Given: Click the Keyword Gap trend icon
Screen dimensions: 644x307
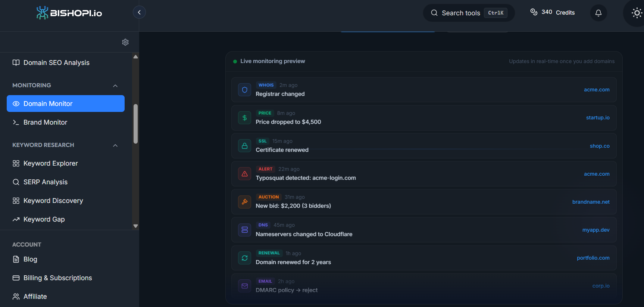Looking at the screenshot, I should coord(16,219).
